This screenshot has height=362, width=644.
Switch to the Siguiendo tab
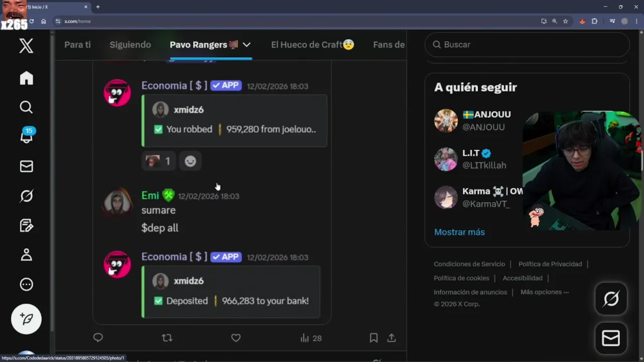click(x=130, y=45)
